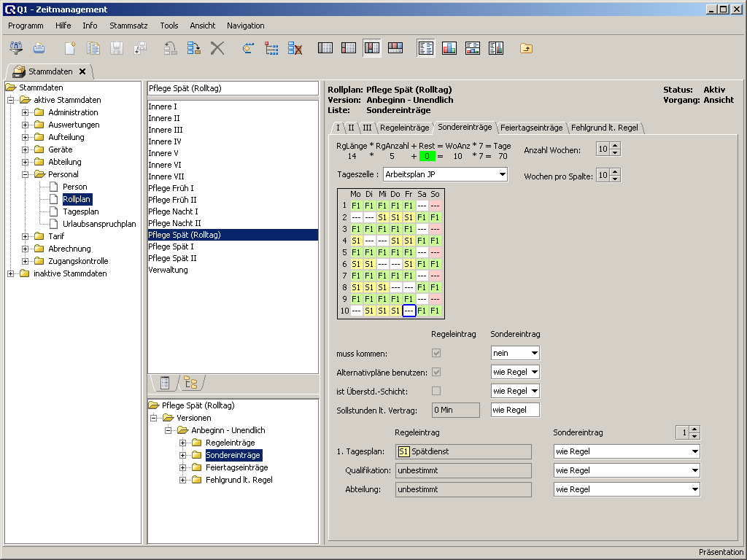Click the tree structure icon with red X

click(x=295, y=48)
